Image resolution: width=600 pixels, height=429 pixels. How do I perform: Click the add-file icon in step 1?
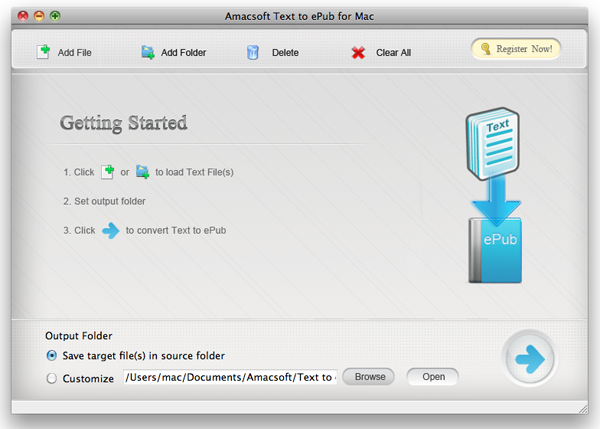(108, 172)
